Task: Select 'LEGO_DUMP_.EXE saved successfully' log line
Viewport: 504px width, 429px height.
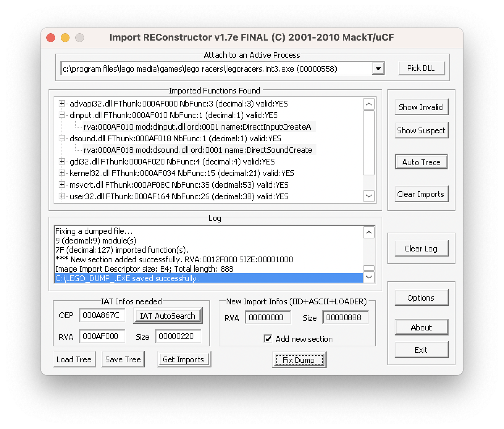Action: tap(209, 278)
